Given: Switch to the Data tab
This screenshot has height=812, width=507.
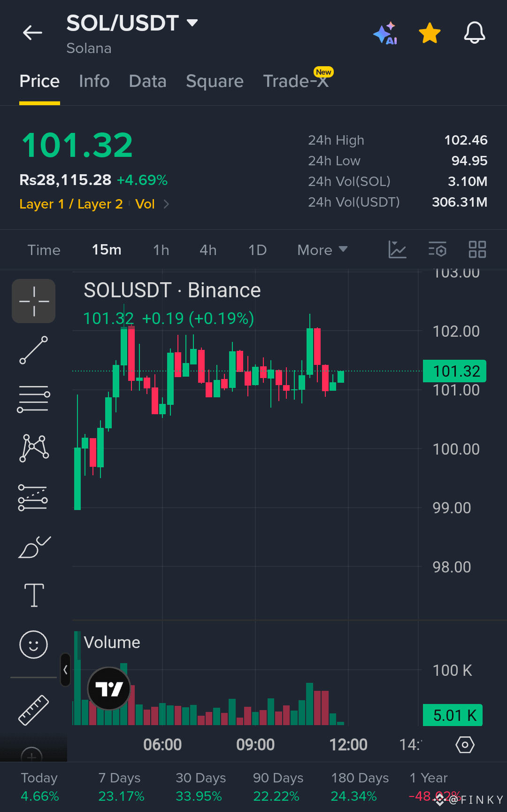Looking at the screenshot, I should click(147, 81).
